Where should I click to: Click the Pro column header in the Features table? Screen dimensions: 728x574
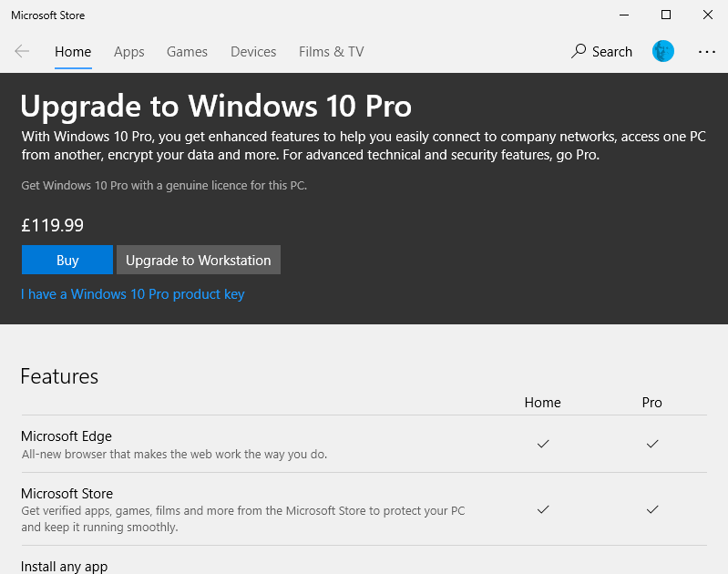tap(652, 403)
